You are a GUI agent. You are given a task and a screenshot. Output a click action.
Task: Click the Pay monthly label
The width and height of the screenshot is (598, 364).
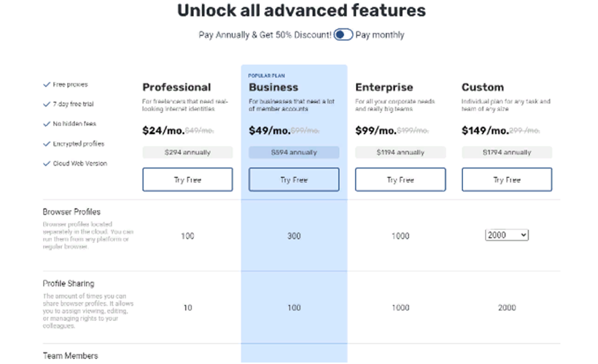[380, 34]
